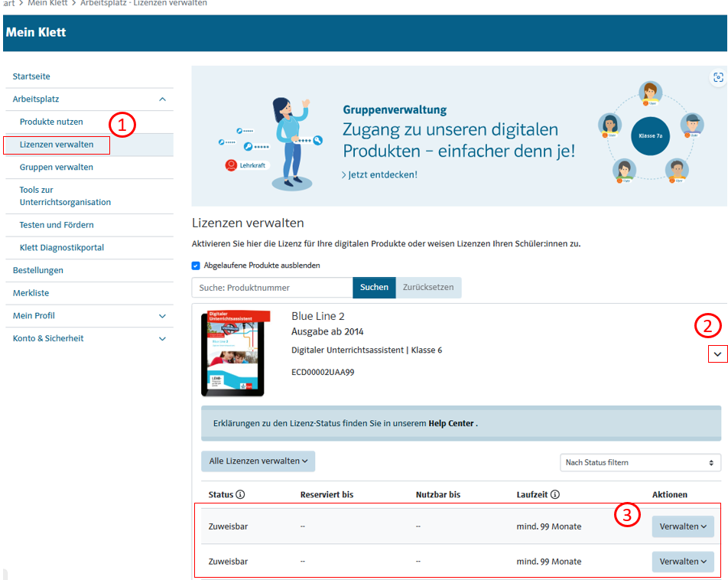The image size is (728, 580).
Task: Click the Blue Line 2 product title
Action: point(318,316)
